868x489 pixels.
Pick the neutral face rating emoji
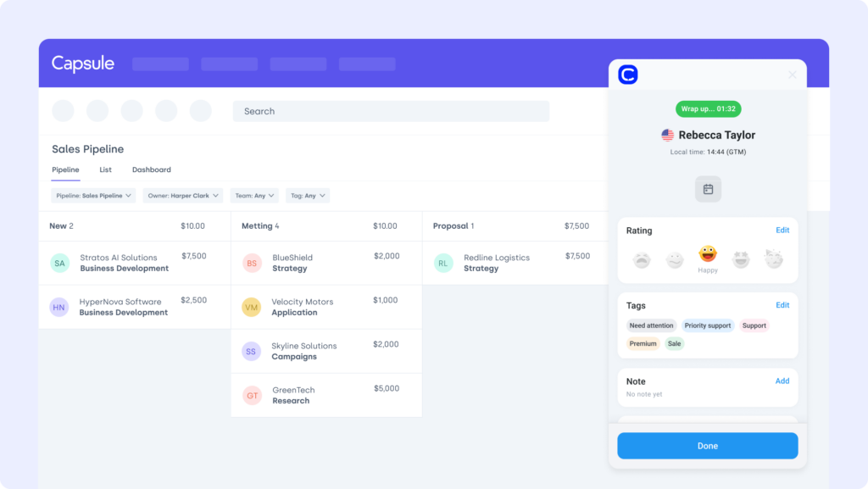pos(675,259)
